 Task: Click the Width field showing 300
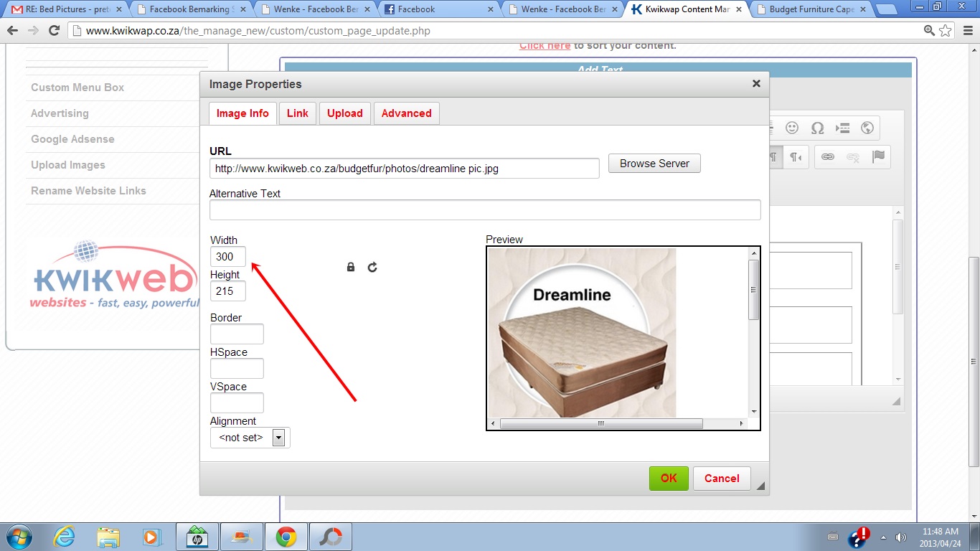[x=228, y=256]
